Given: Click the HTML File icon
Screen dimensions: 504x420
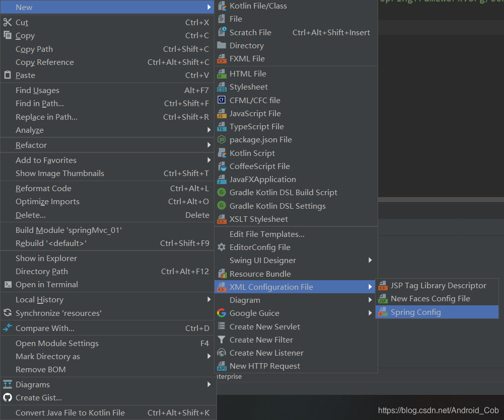Looking at the screenshot, I should 222,73.
